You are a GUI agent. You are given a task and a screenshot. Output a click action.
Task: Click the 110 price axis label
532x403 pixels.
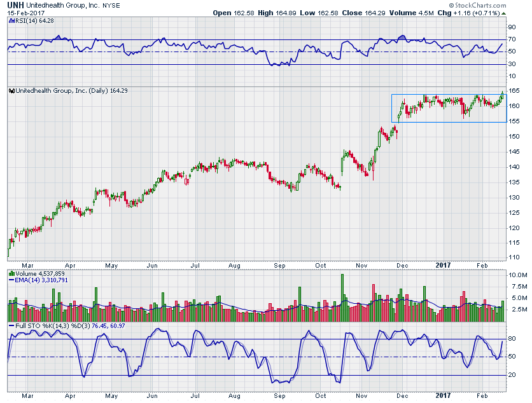514,257
